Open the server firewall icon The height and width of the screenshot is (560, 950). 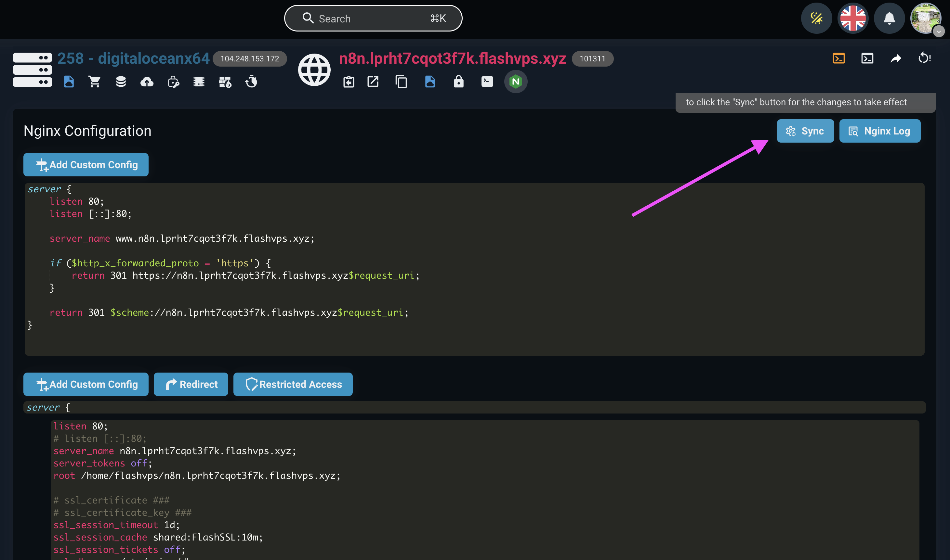pos(225,82)
